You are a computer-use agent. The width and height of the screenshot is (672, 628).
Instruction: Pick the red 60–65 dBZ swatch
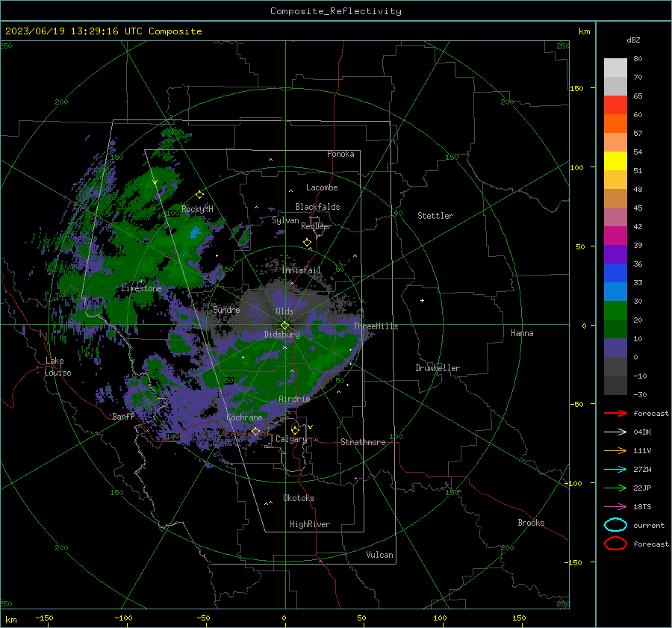click(615, 105)
